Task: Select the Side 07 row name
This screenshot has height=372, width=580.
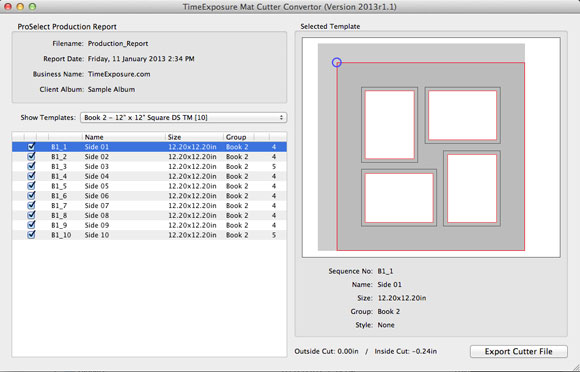Action: (x=97, y=206)
